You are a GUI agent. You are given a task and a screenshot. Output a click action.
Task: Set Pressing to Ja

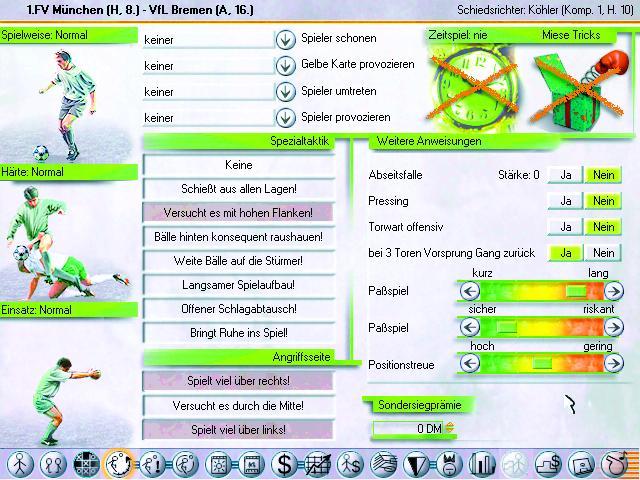coord(565,201)
